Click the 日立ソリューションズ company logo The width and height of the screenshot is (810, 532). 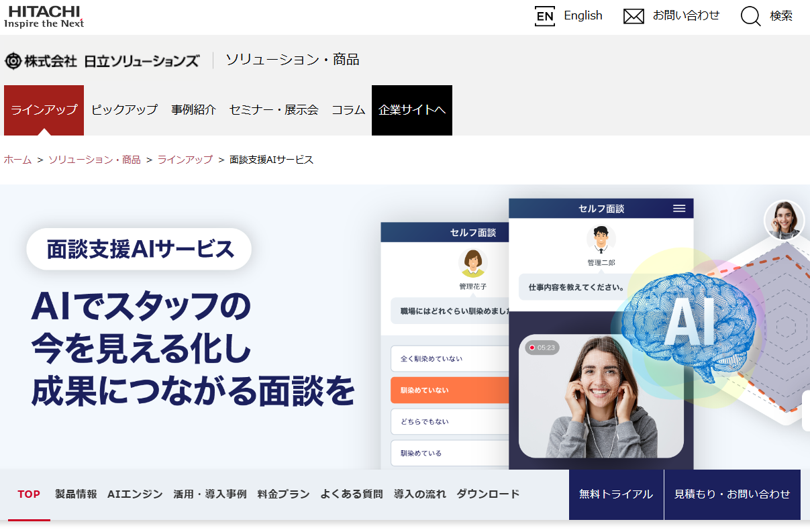(102, 60)
